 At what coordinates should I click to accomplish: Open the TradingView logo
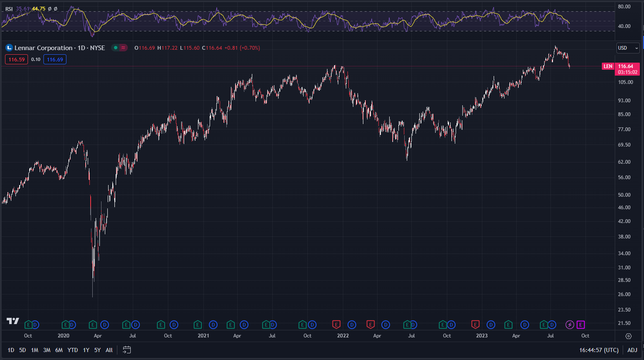pyautogui.click(x=13, y=321)
